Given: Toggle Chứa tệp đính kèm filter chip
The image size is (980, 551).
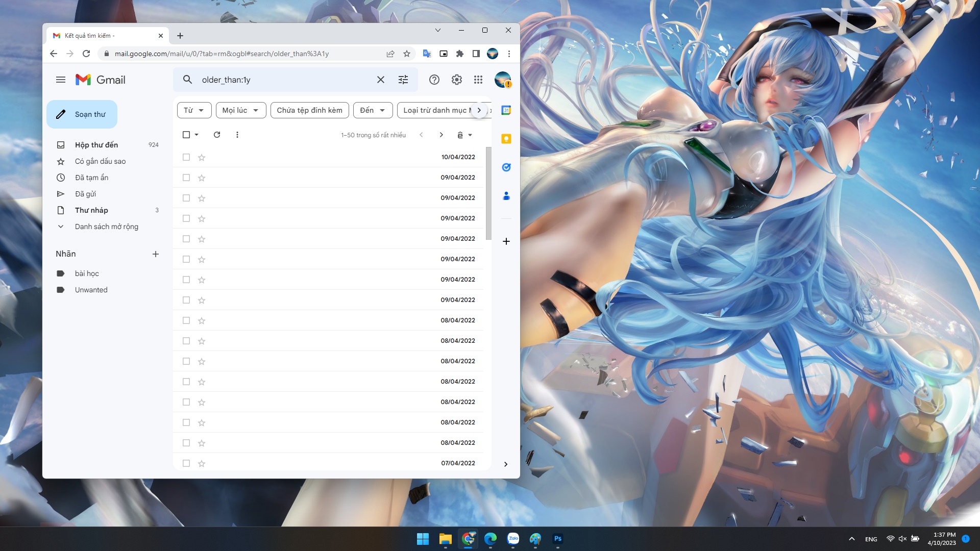Looking at the screenshot, I should (310, 110).
